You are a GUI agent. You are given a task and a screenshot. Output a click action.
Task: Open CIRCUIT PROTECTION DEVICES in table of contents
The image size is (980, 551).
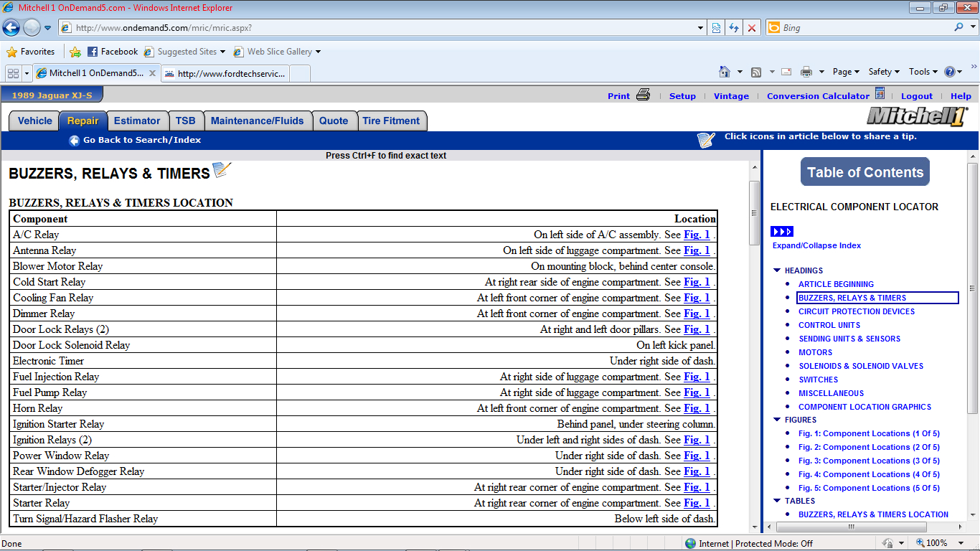point(857,311)
